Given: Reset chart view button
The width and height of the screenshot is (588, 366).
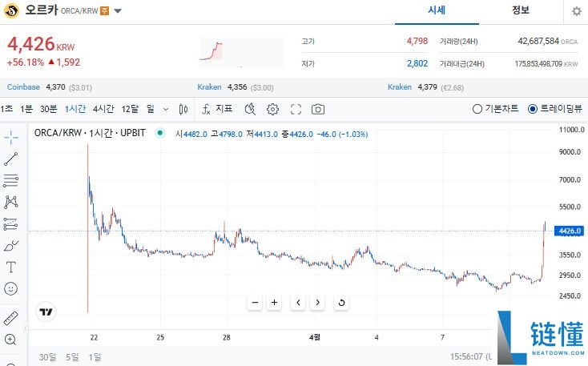Looking at the screenshot, I should tap(341, 303).
